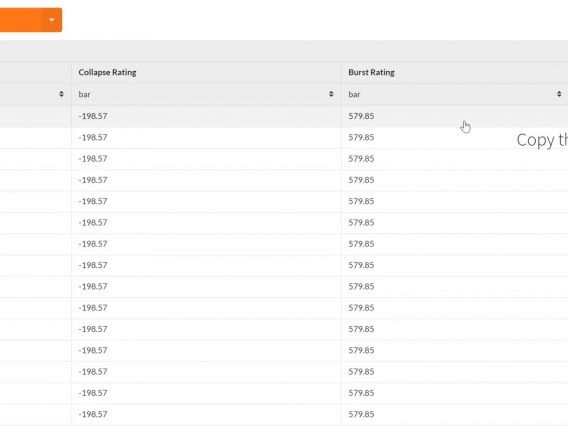
Task: Select the Burst Rating column header
Action: (371, 72)
